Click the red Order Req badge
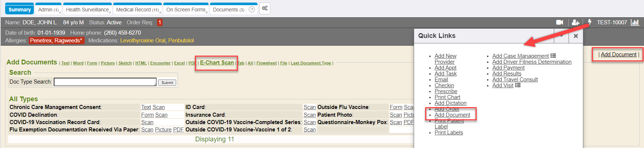The image size is (644, 148). click(160, 22)
